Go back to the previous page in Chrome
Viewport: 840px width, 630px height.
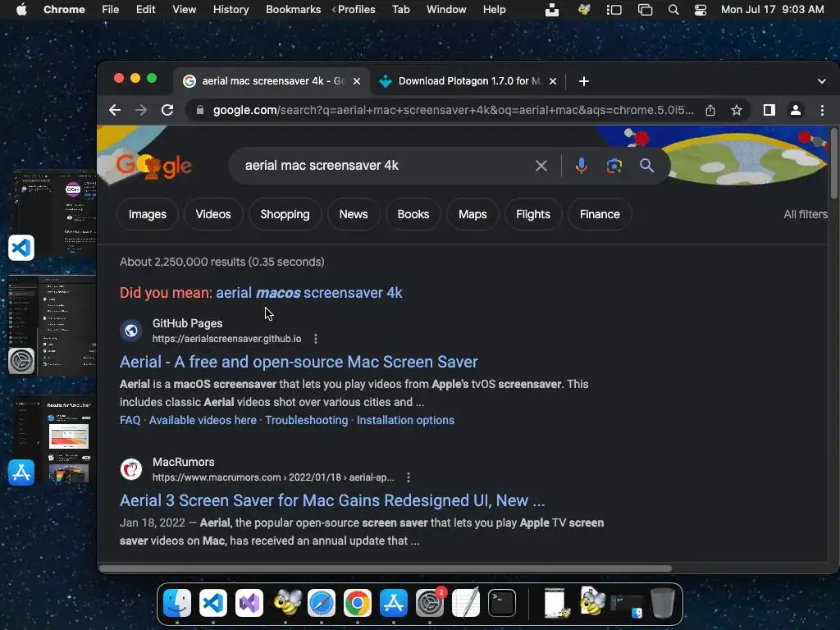coord(115,111)
